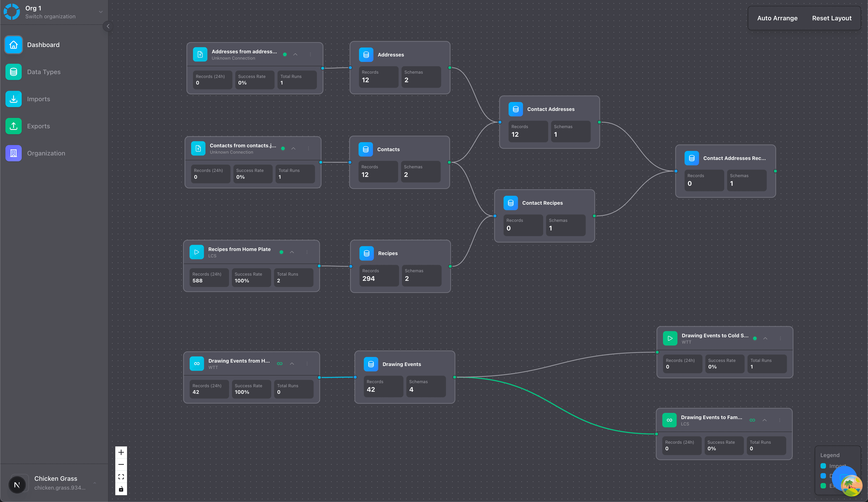Image resolution: width=868 pixels, height=502 pixels.
Task: Collapse the Contacts from contacts.j node
Action: (293, 148)
